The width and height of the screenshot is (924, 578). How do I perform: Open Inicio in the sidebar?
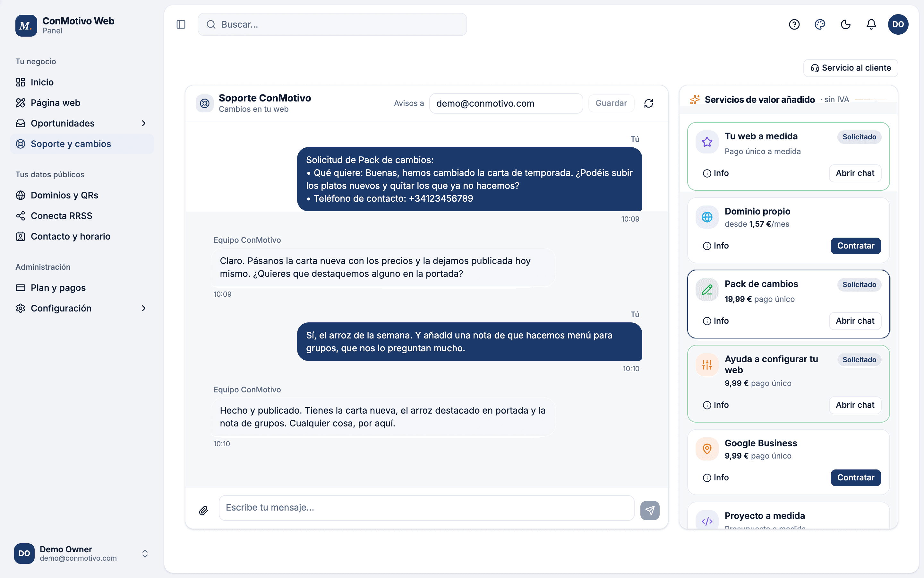82,82
